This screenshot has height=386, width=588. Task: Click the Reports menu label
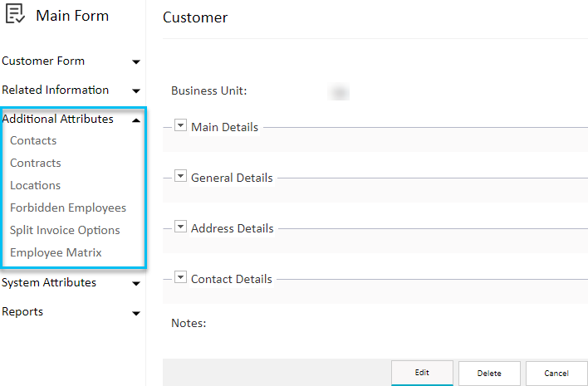(x=22, y=312)
